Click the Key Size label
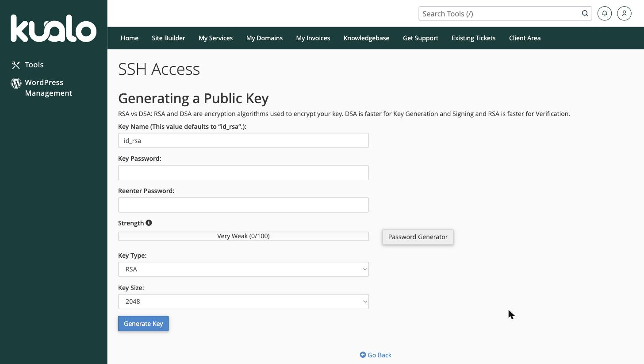The height and width of the screenshot is (364, 644). [131, 288]
